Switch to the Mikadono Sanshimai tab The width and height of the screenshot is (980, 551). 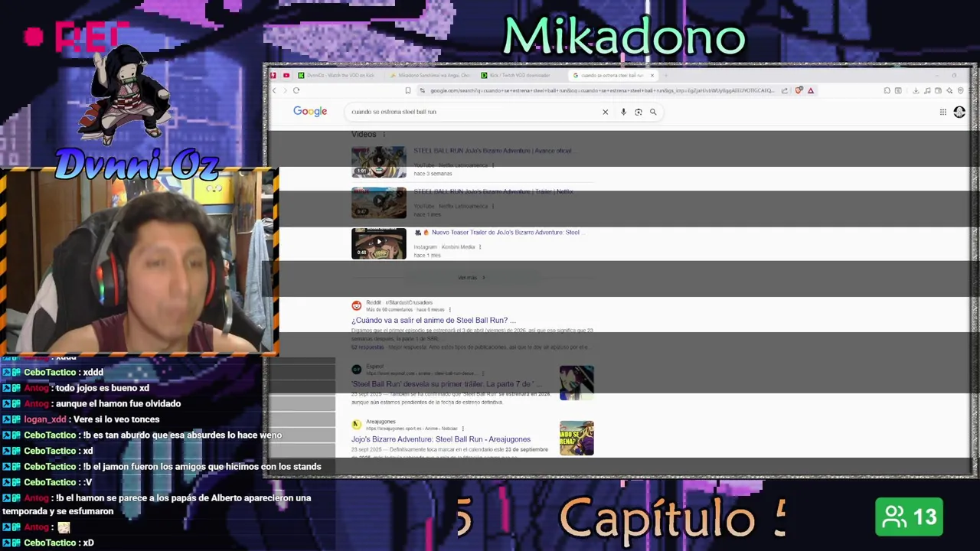pos(430,75)
